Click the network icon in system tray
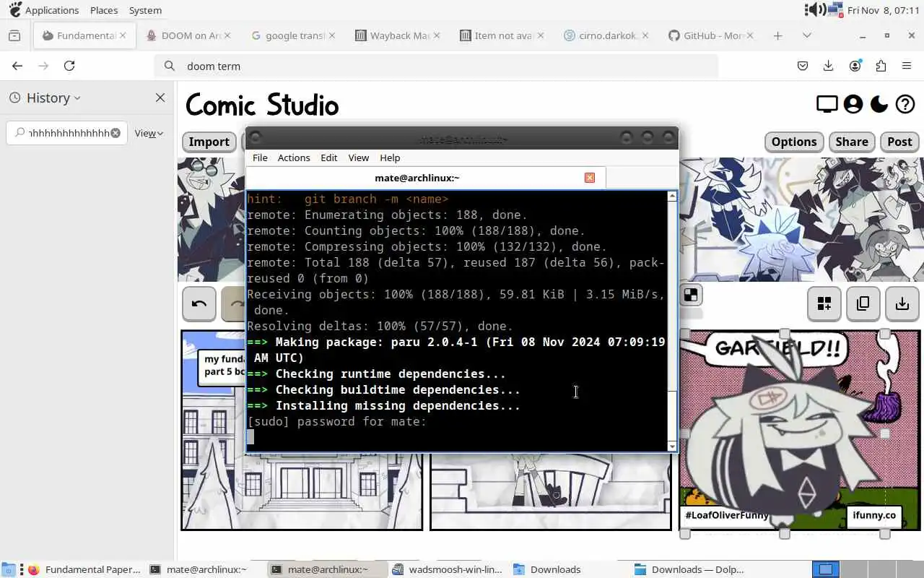Image resolution: width=924 pixels, height=578 pixels. pos(836,9)
